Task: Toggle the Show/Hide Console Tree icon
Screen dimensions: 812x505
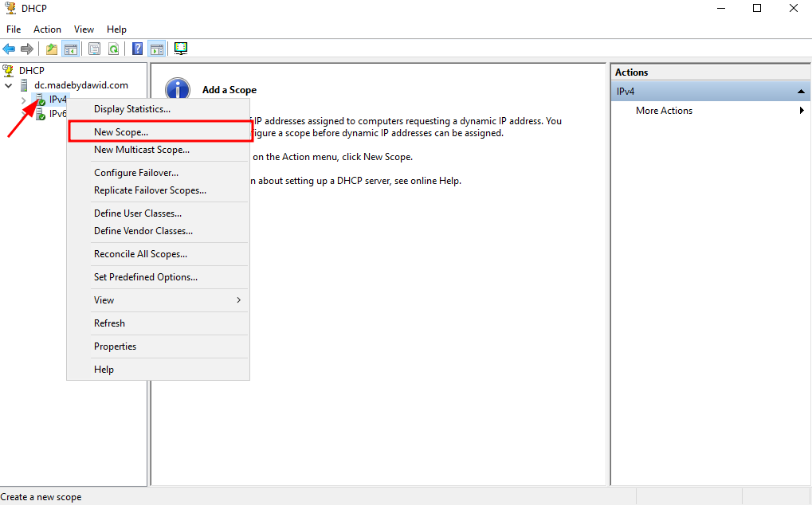Action: coord(70,49)
